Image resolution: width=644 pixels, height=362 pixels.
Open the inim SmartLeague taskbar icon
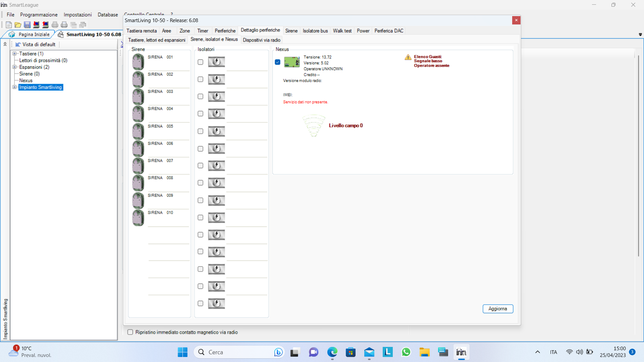461,352
